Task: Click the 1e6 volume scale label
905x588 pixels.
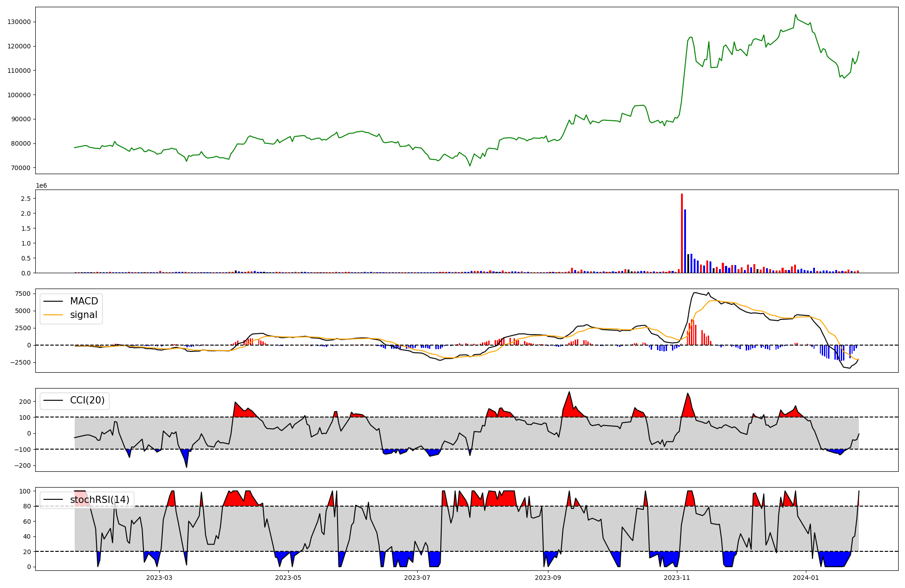Action: point(41,186)
